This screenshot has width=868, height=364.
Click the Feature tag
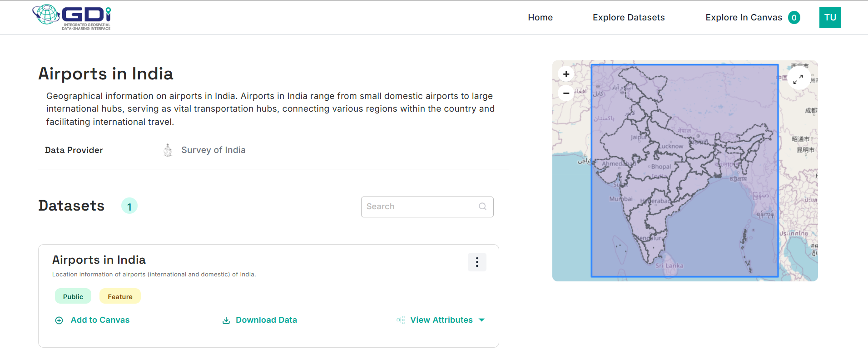click(120, 296)
